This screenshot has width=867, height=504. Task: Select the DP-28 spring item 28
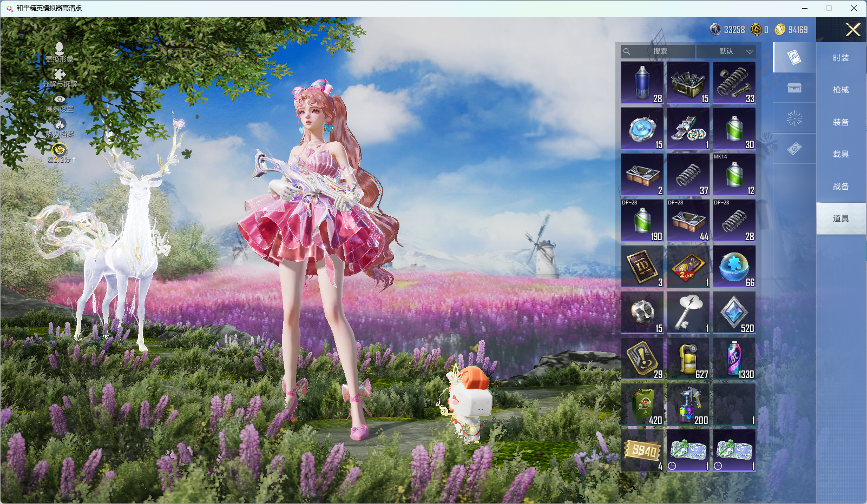(734, 221)
